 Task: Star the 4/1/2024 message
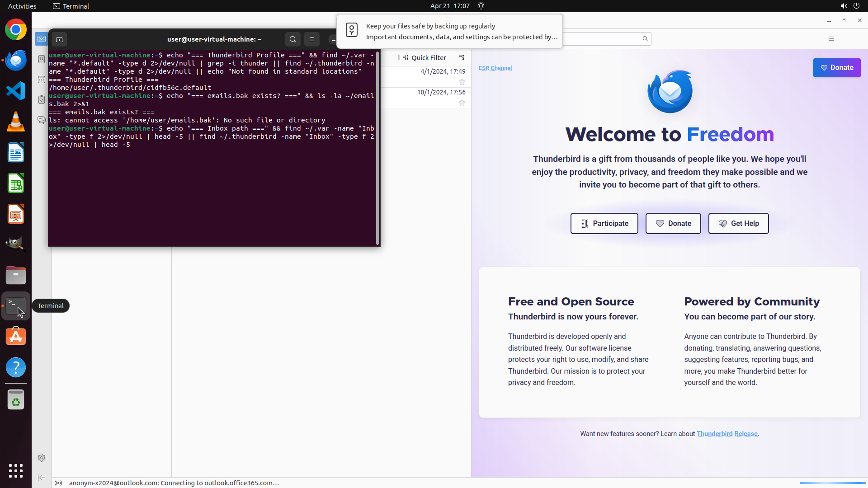pos(462,82)
